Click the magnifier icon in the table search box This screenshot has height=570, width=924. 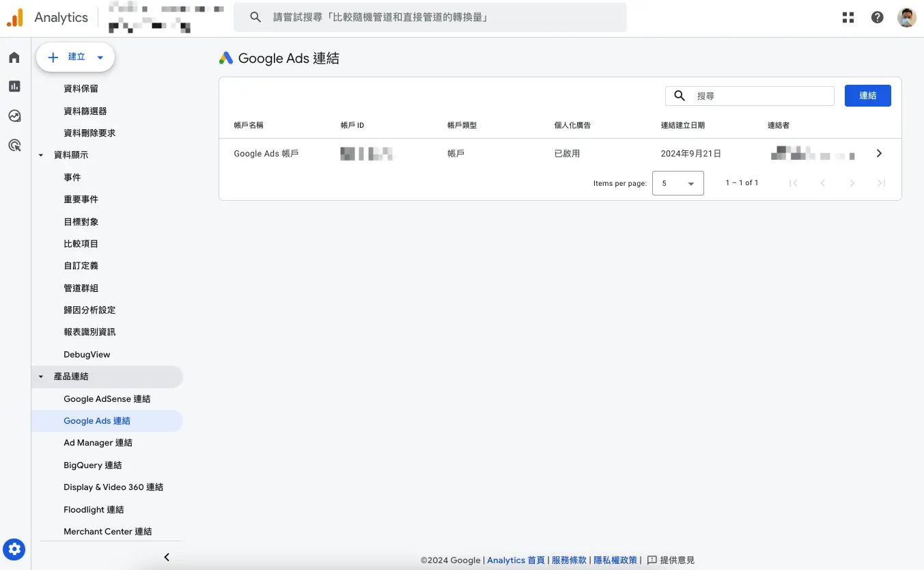pos(680,96)
